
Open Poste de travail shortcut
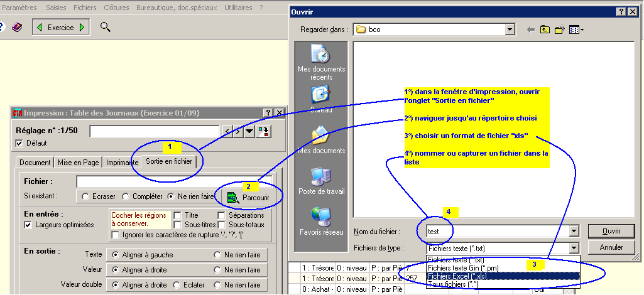pyautogui.click(x=321, y=181)
